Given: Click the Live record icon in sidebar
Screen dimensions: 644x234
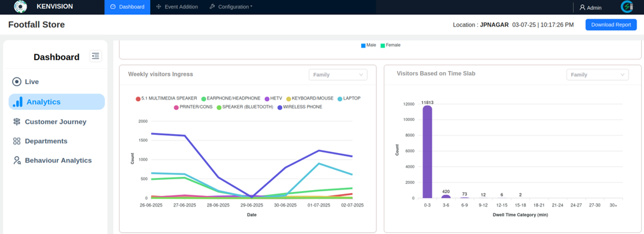Looking at the screenshot, I should pos(17,82).
